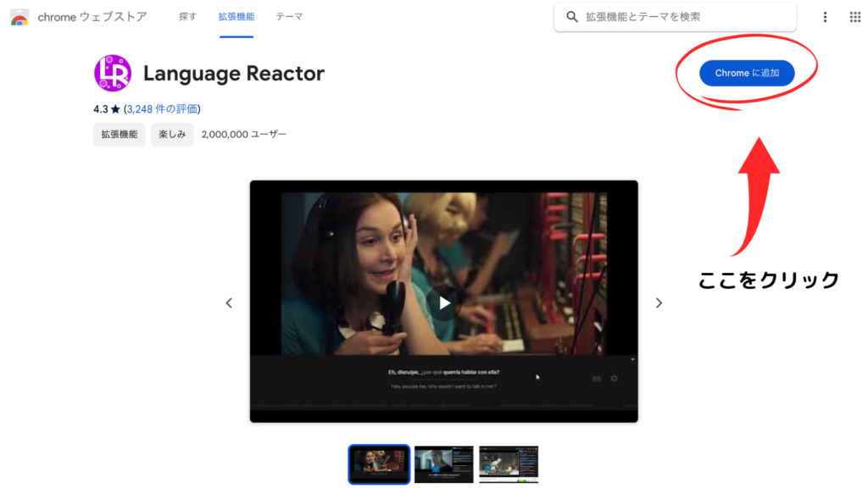Click the Chrome に追加 button
Image resolution: width=868 pixels, height=488 pixels.
(747, 73)
